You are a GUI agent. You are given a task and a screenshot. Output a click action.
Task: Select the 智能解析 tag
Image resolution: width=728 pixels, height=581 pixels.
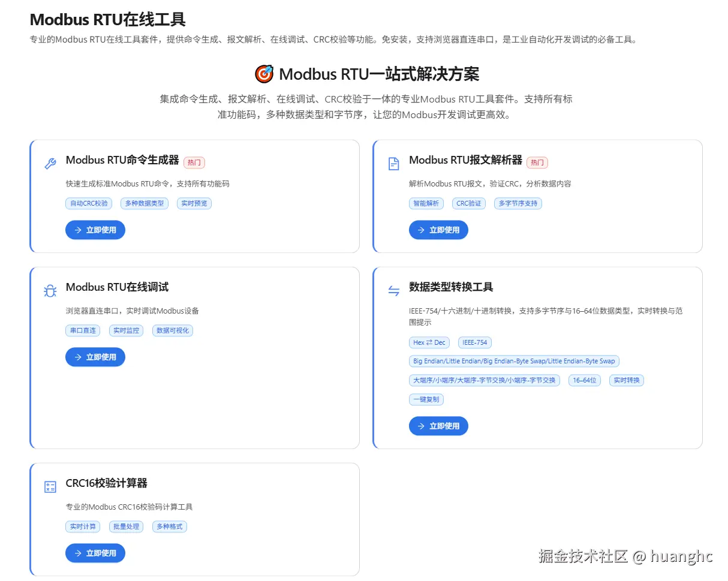point(426,203)
